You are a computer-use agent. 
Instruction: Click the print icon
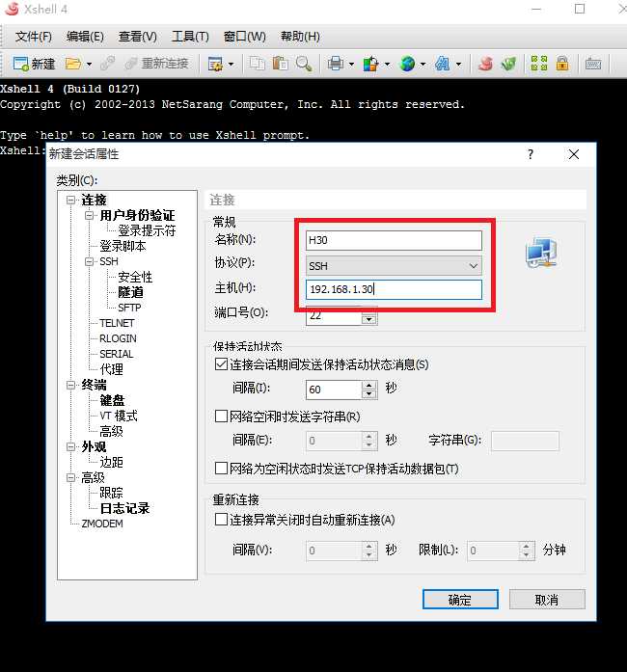(336, 64)
